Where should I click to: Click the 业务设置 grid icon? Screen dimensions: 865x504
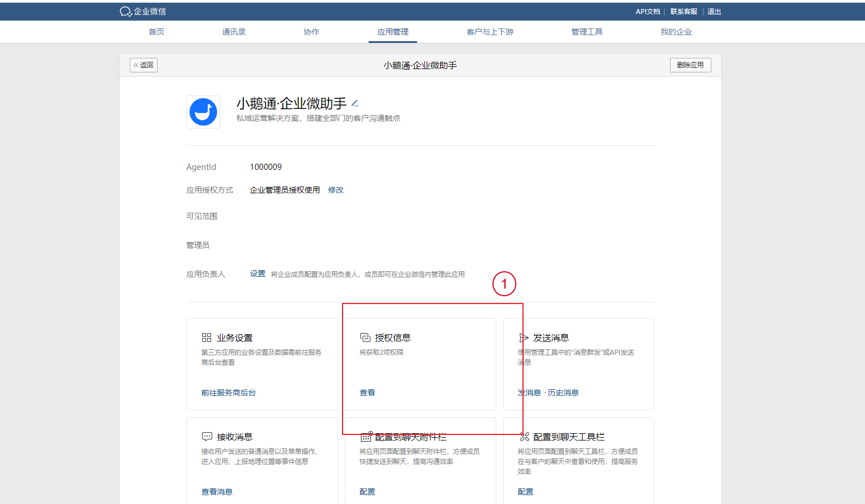point(207,337)
